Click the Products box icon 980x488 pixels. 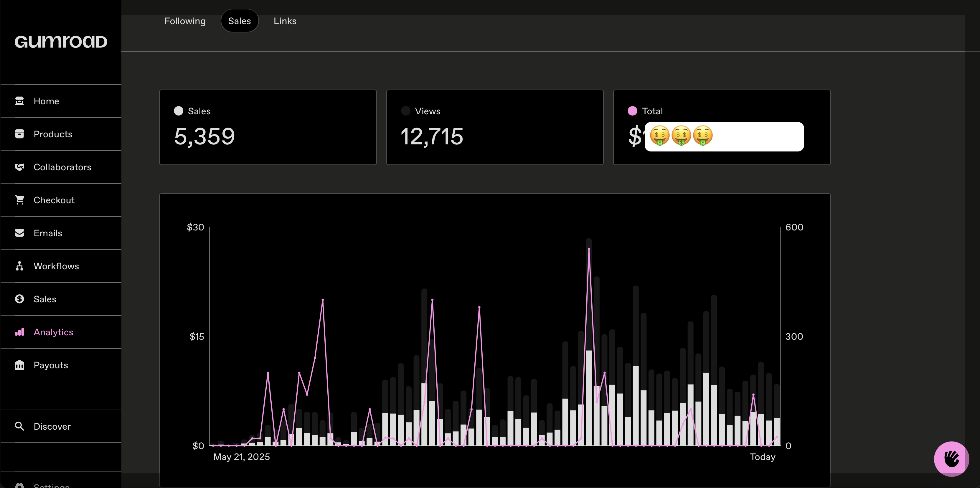(x=19, y=134)
